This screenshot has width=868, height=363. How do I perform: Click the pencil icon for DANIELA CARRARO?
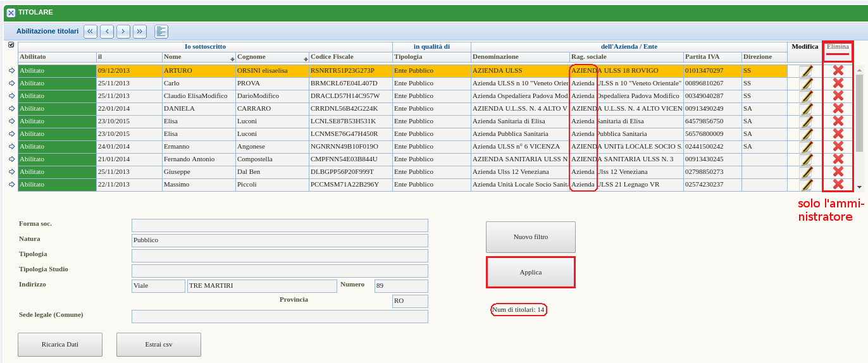point(807,109)
